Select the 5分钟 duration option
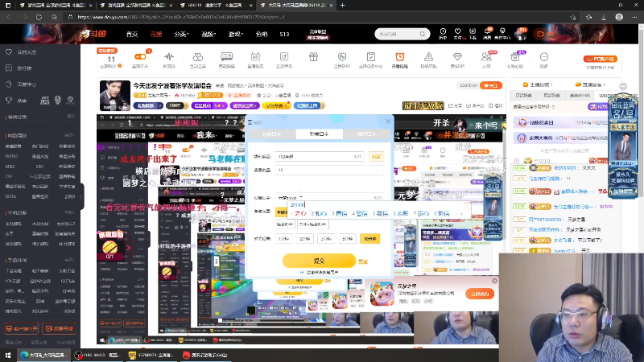 click(x=348, y=239)
